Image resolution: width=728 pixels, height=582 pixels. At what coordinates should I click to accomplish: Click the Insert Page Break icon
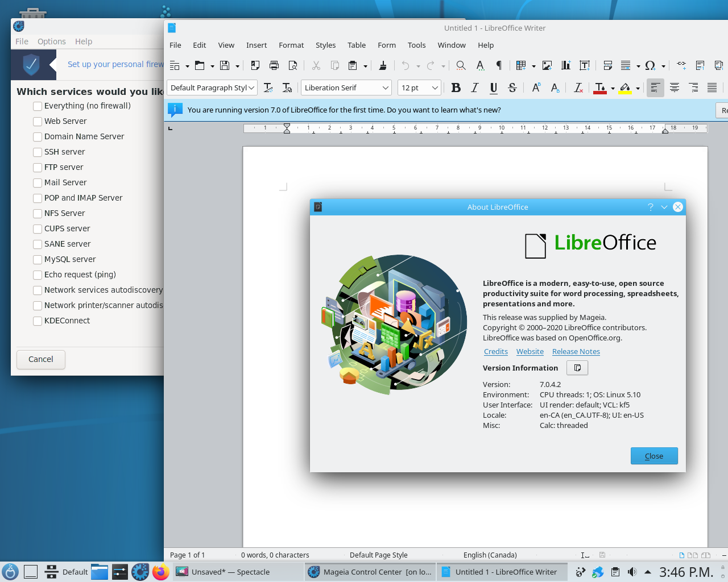(x=607, y=65)
